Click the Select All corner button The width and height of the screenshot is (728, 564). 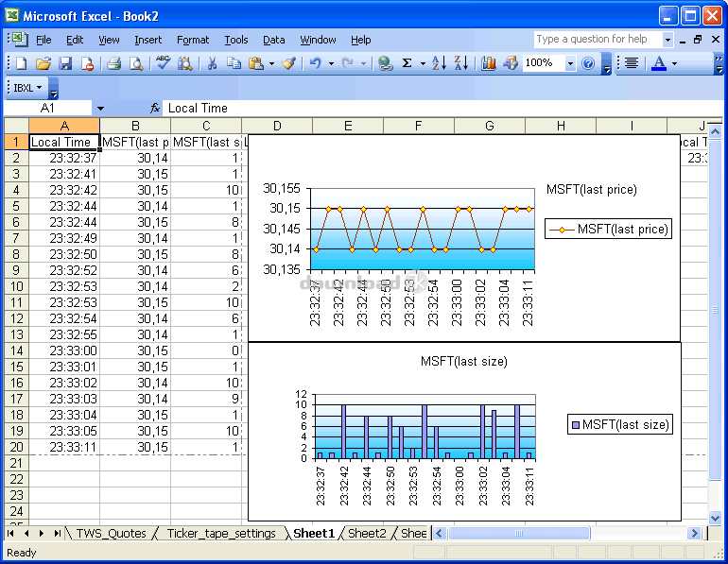point(17,127)
